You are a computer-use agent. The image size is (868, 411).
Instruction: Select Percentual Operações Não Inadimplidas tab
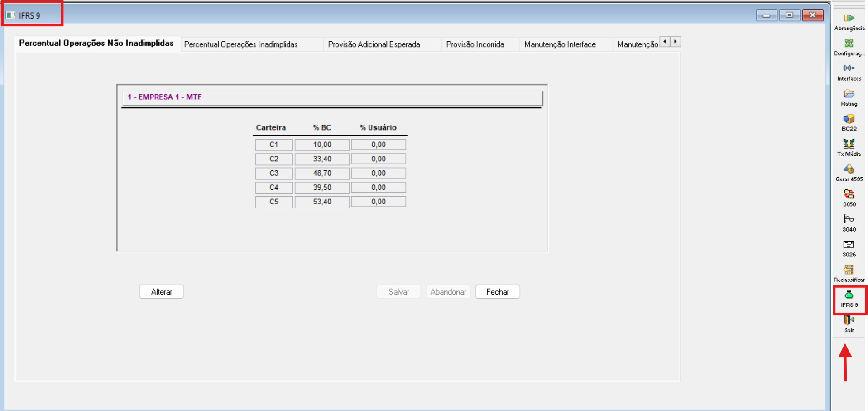click(x=96, y=44)
